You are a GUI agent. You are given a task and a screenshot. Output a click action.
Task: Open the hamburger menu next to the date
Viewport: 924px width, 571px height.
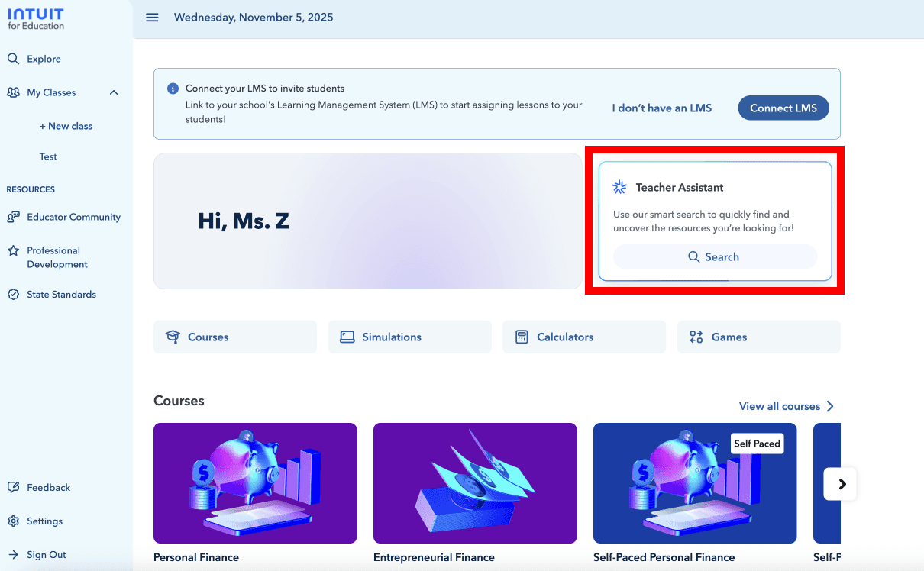[x=152, y=17]
